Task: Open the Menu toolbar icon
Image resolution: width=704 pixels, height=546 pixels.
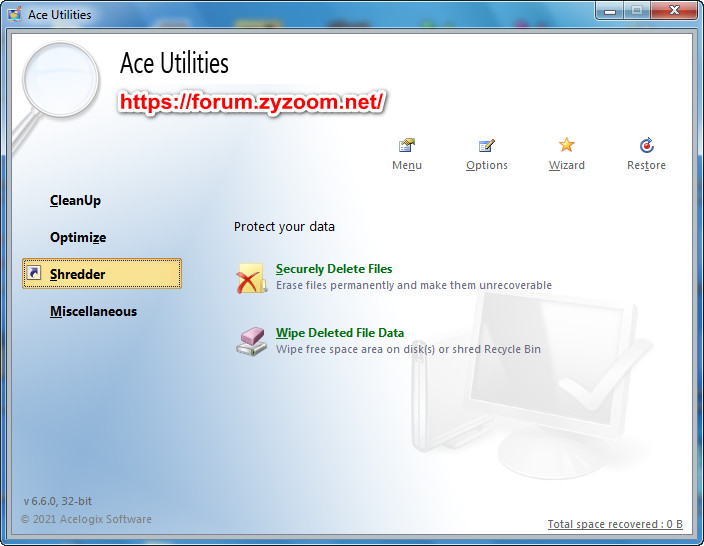Action: point(407,145)
